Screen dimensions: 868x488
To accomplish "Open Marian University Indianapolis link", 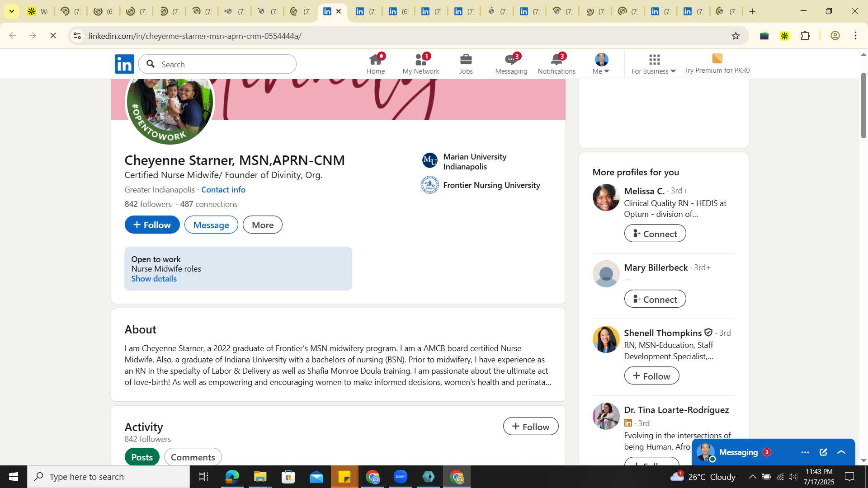I will (x=475, y=161).
